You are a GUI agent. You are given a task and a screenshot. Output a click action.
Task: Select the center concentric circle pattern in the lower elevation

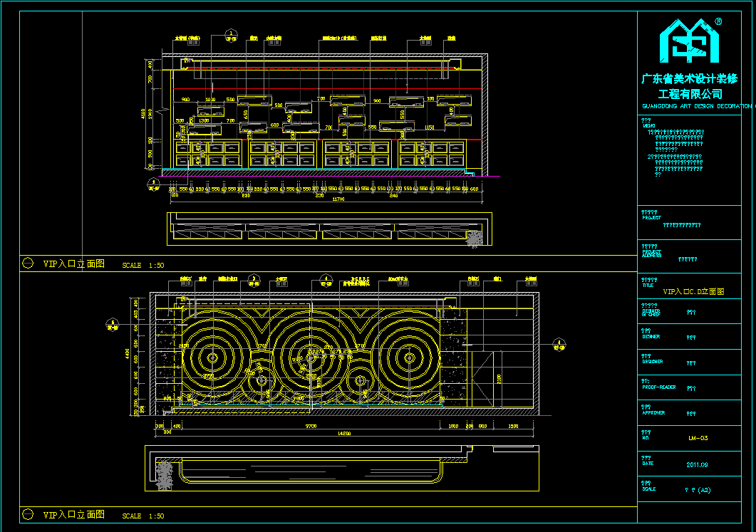tap(311, 358)
